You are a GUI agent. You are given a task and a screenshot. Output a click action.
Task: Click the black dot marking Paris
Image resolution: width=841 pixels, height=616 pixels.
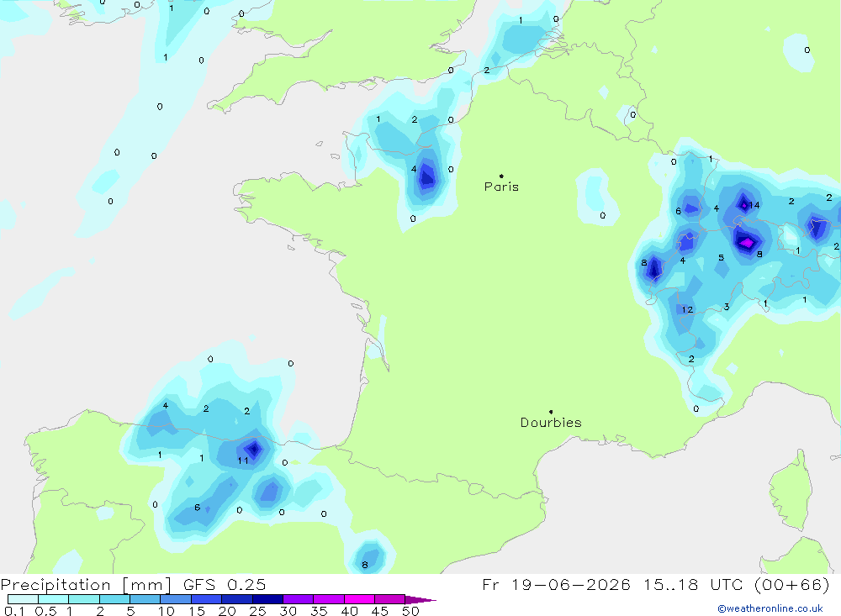point(501,176)
